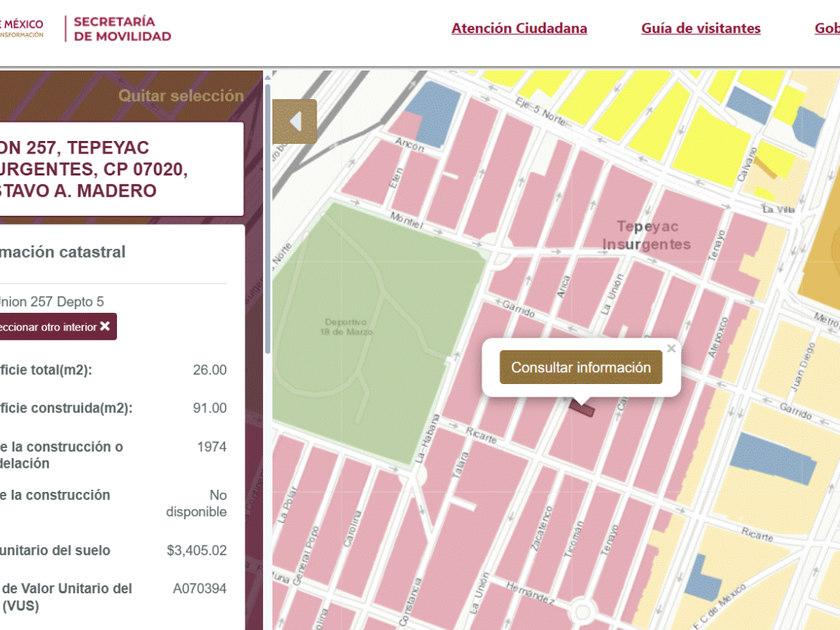This screenshot has width=840, height=630.
Task: Click the address heading card
Action: tap(122, 169)
